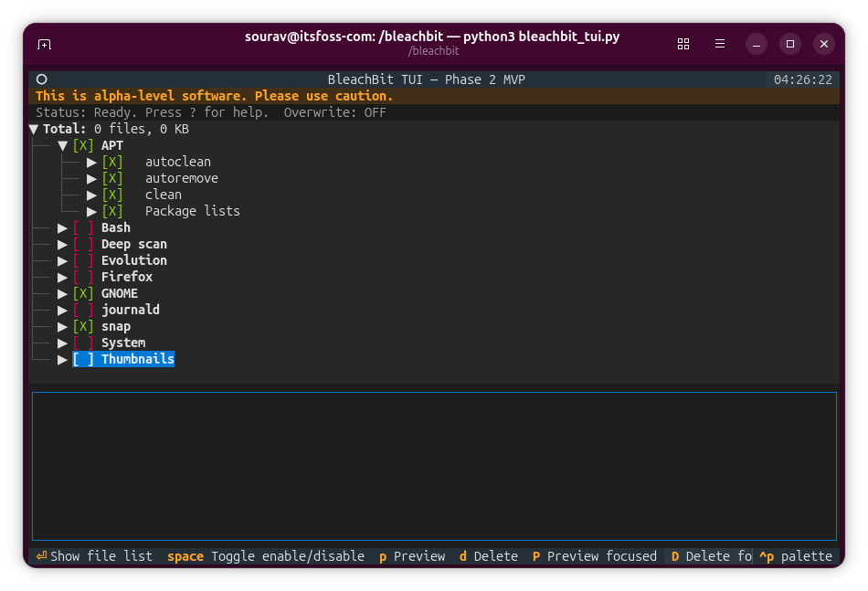Open the '^p palette' command palette
868x591 pixels.
click(x=796, y=556)
